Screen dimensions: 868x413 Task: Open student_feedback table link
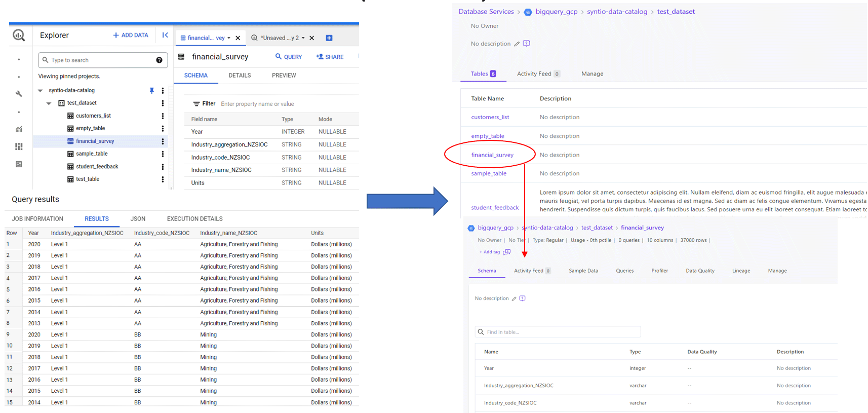point(495,208)
